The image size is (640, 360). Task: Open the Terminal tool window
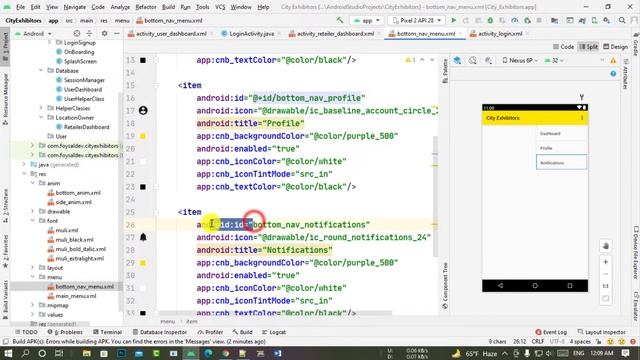click(107, 332)
